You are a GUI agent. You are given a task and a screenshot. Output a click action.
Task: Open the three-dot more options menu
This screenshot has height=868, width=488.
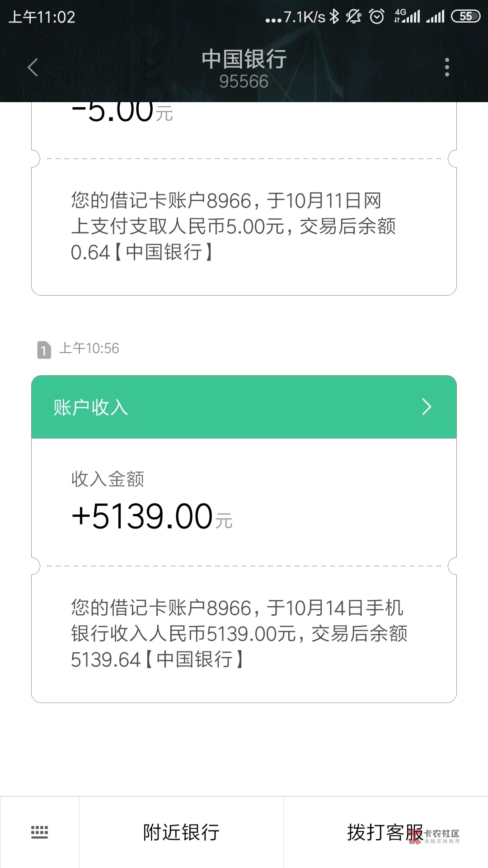[447, 67]
